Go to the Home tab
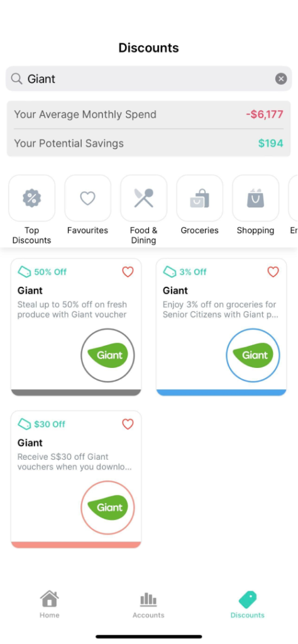 click(x=49, y=604)
